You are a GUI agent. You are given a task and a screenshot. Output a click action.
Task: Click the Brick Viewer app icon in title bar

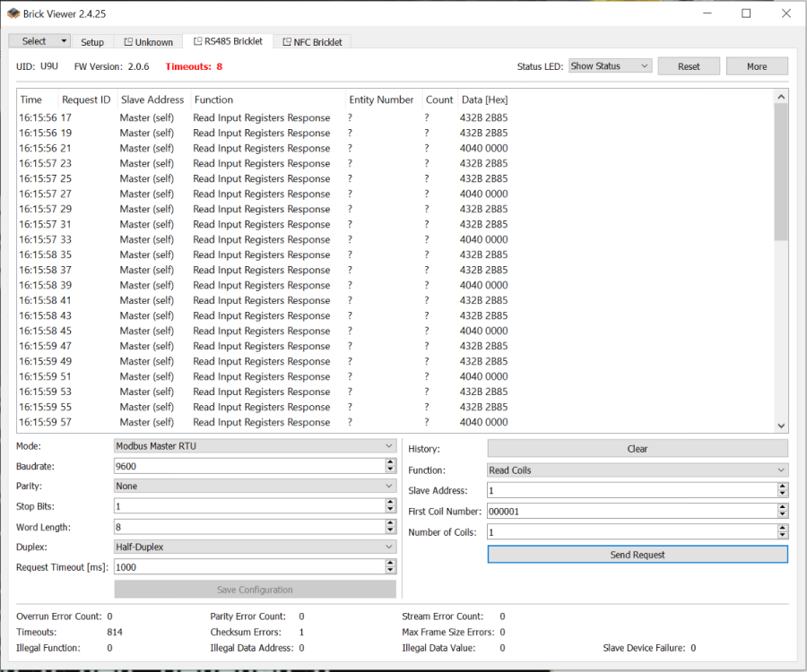13,13
